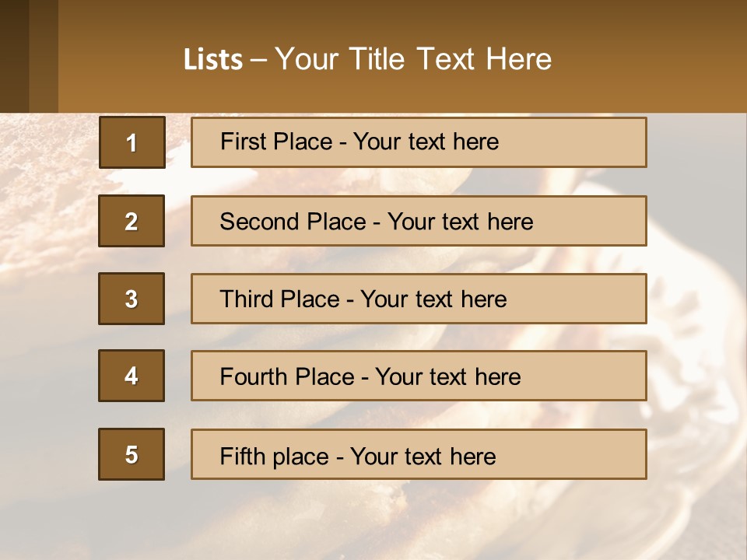Click the dark brown corner stripe

14,56
